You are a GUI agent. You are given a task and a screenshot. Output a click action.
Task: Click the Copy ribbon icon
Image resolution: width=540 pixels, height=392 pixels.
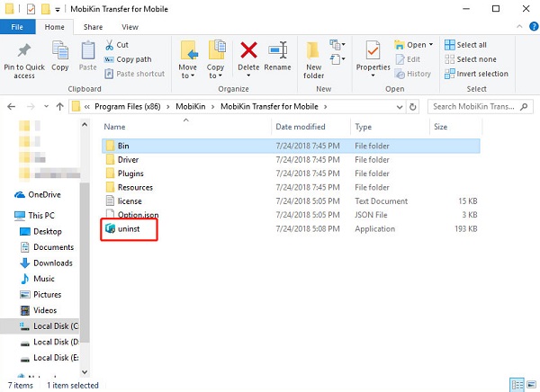60,50
